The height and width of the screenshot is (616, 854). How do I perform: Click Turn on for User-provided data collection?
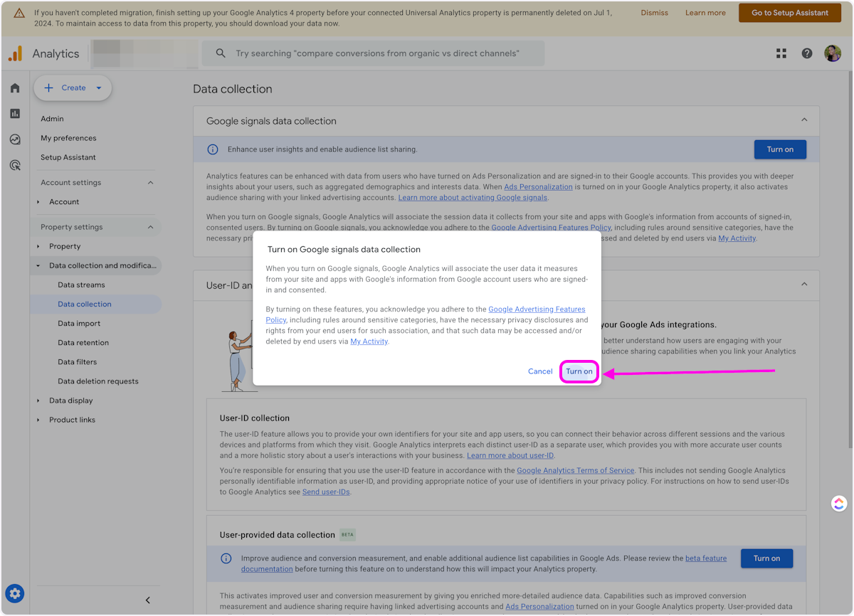click(766, 558)
